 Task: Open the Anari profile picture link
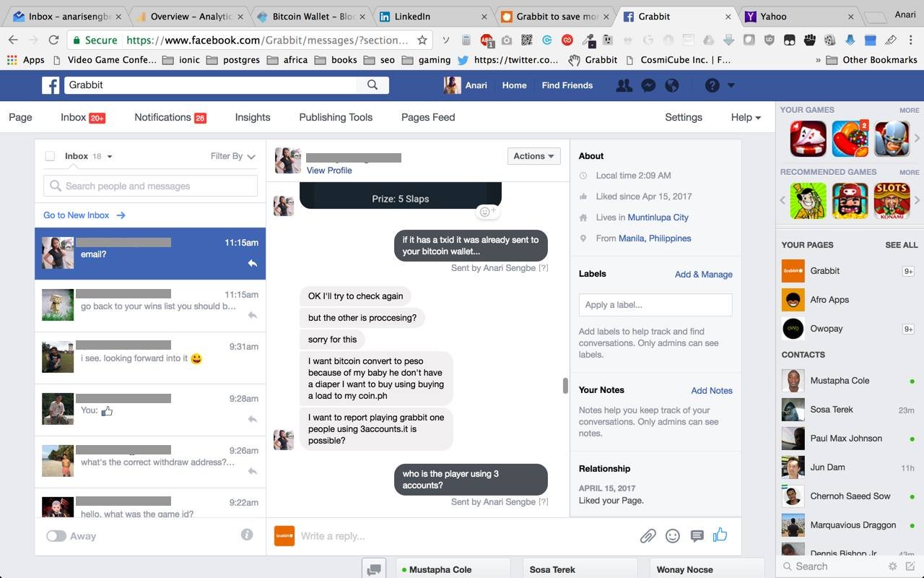[453, 85]
